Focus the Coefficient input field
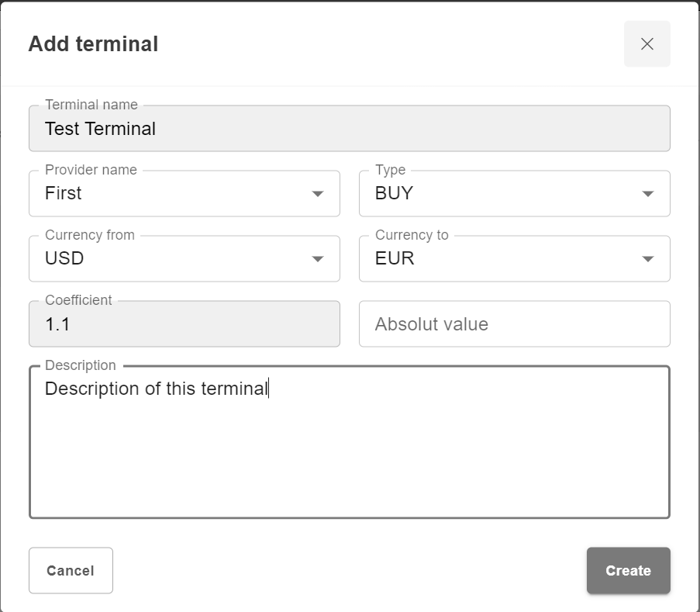This screenshot has height=612, width=700. 184,324
